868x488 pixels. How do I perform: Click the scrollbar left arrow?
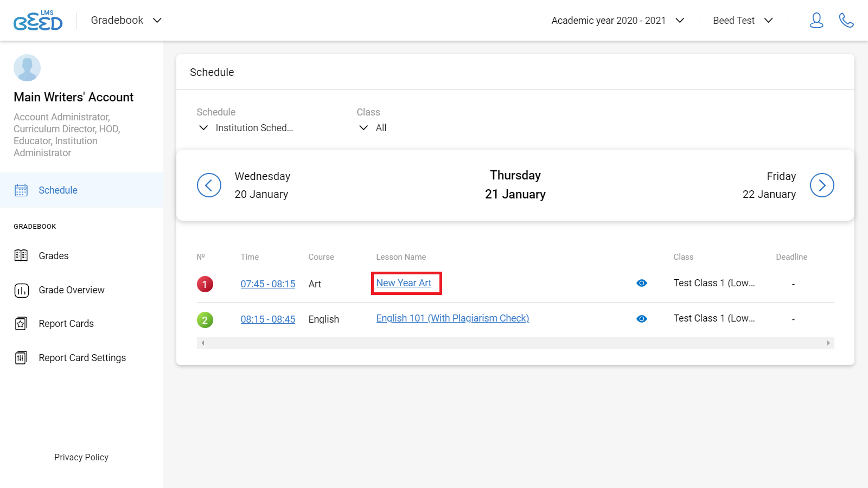tap(202, 343)
